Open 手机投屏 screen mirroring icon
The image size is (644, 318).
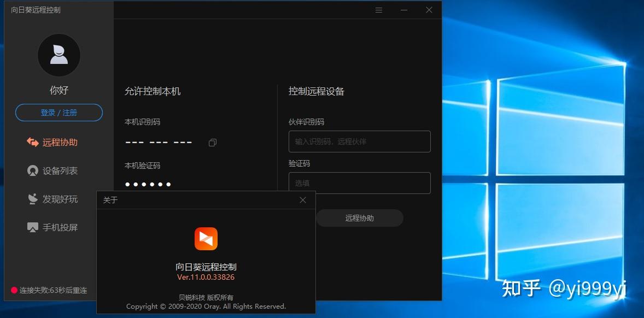pyautogui.click(x=33, y=227)
